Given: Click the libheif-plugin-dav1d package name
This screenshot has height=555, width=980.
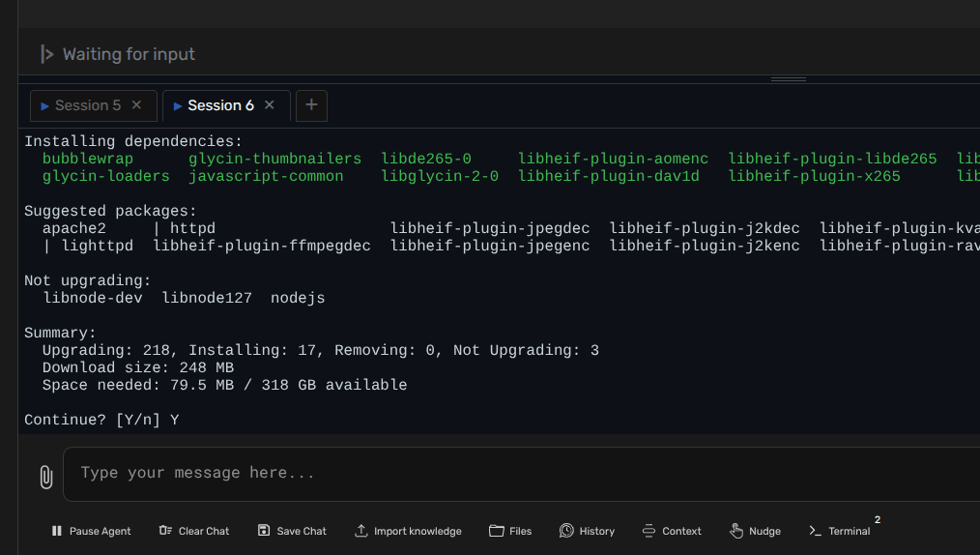Looking at the screenshot, I should pos(609,176).
